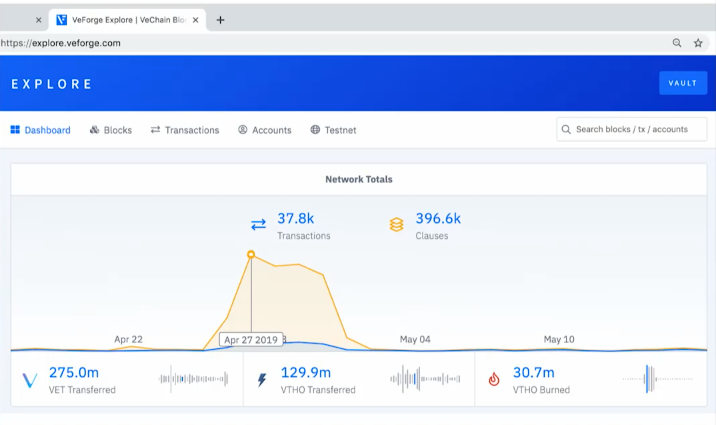Viewport: 716px width, 425px height.
Task: Click the VeForge favicon on the tab
Action: pos(62,20)
